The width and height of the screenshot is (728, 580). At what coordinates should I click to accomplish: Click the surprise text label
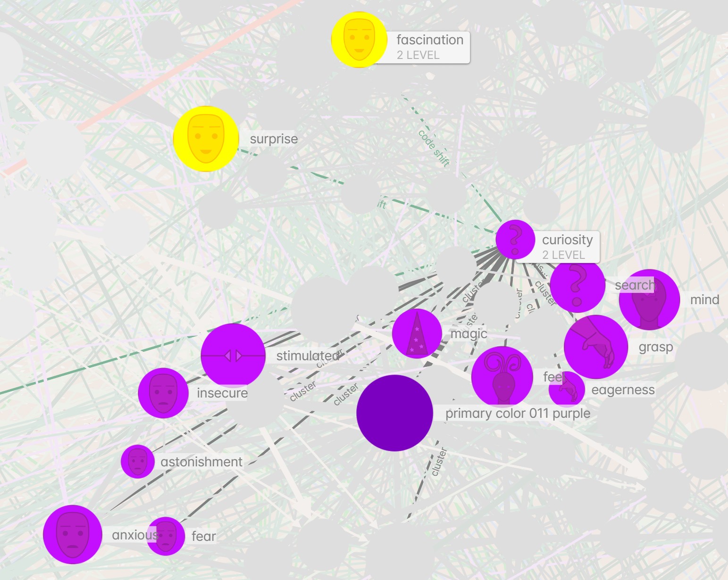click(x=274, y=139)
